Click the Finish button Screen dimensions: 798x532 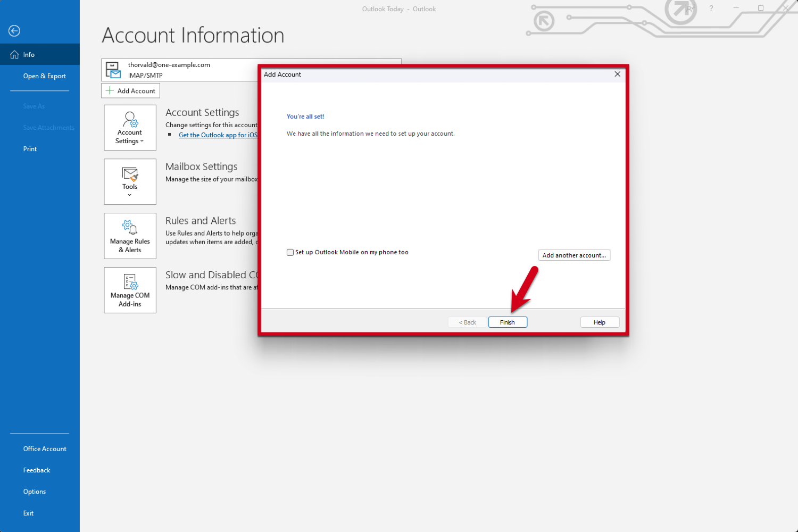tap(508, 322)
